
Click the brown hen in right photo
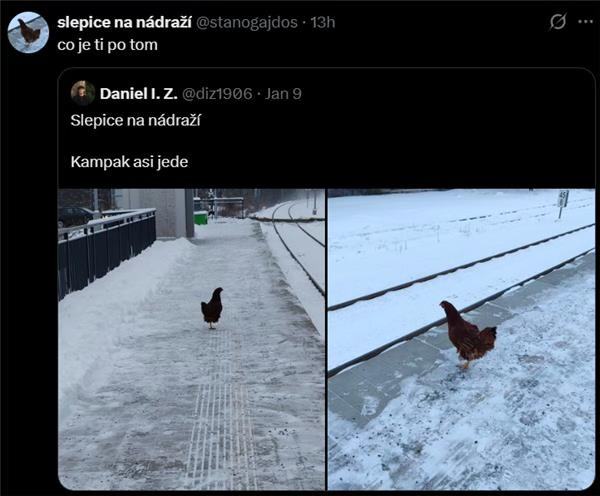[x=468, y=335]
